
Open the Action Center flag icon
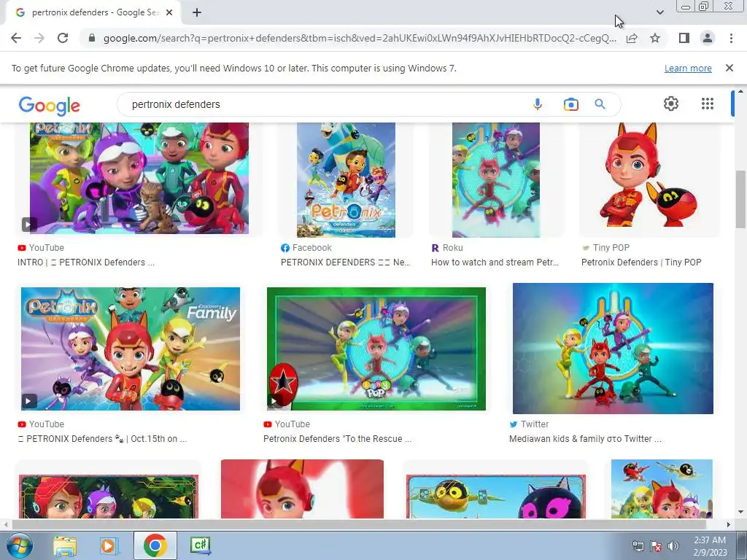656,546
